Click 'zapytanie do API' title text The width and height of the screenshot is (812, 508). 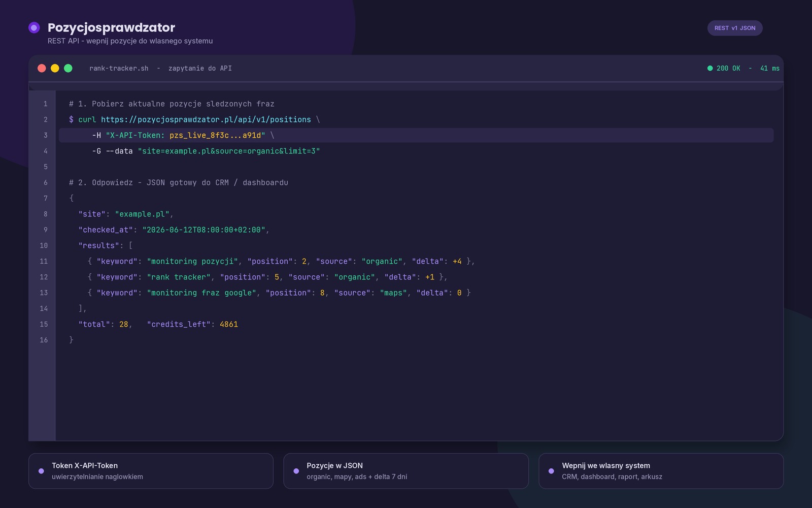tap(200, 68)
